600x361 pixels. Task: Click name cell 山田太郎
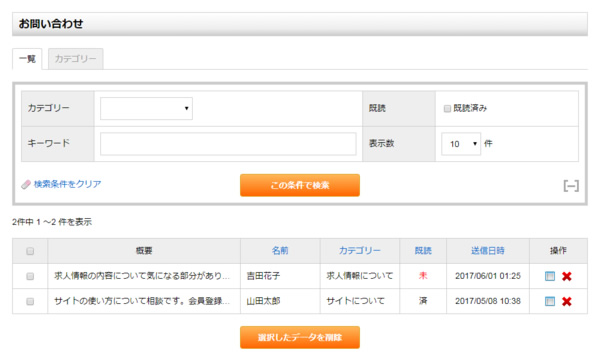click(x=263, y=301)
